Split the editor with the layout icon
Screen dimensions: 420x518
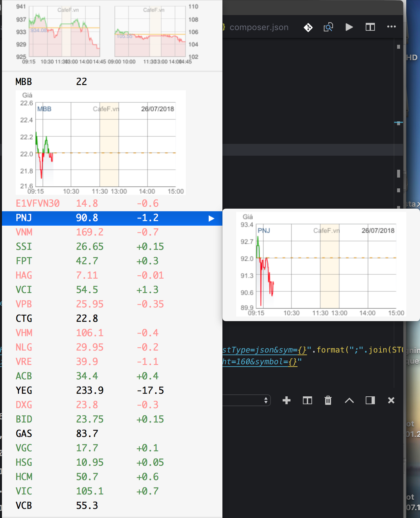click(370, 27)
